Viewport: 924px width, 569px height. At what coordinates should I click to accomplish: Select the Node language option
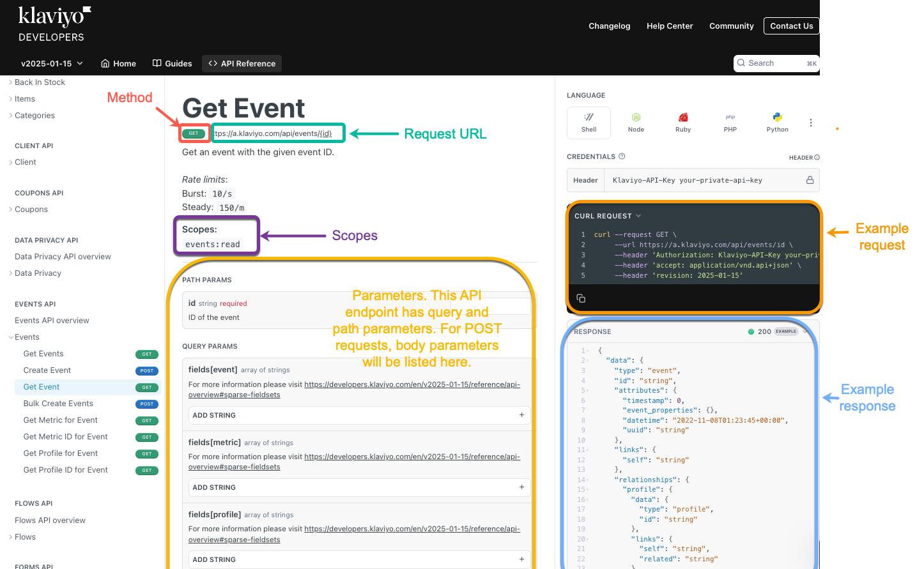636,123
